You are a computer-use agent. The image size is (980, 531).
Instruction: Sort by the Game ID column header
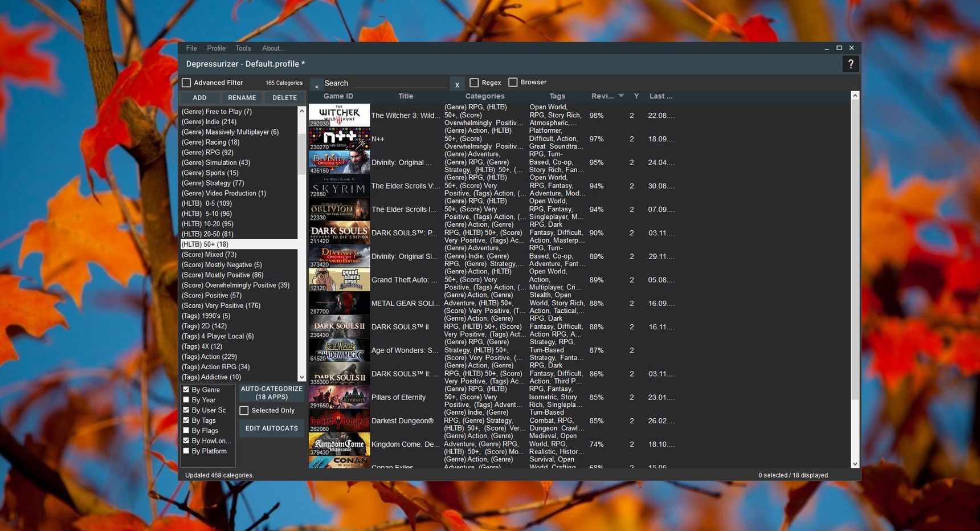338,96
